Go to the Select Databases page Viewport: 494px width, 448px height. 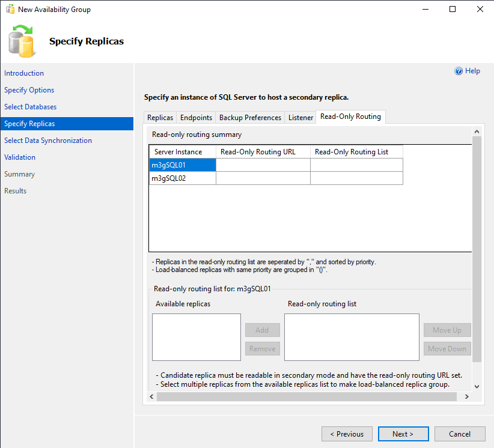(30, 107)
